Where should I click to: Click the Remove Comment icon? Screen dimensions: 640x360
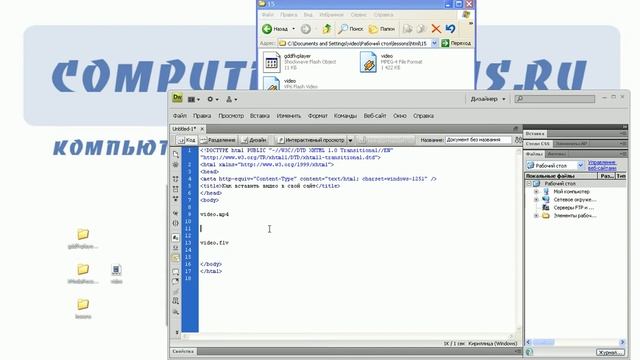point(176,282)
